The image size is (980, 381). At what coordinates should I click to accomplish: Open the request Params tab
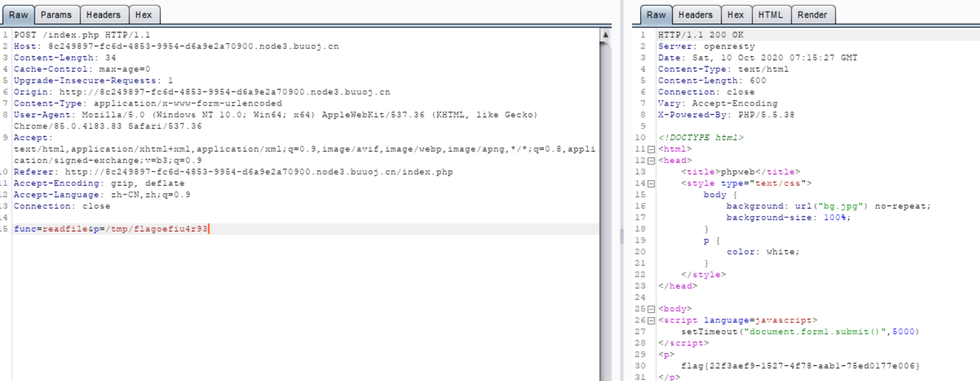click(56, 14)
